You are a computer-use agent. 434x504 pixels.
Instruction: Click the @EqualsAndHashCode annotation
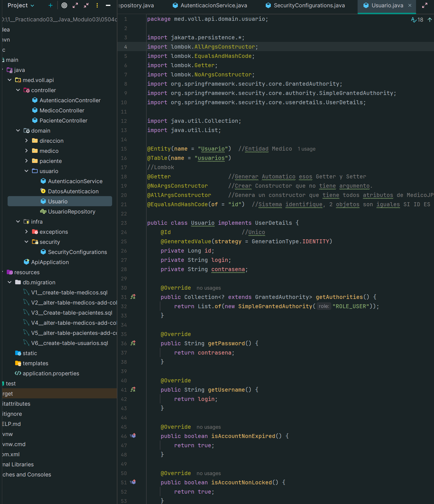click(x=178, y=205)
